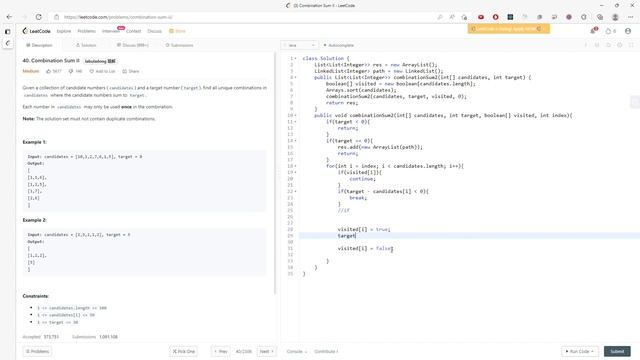This screenshot has width=640, height=360.
Task: Collapse code fold arrow at line 10
Action: tap(296, 116)
